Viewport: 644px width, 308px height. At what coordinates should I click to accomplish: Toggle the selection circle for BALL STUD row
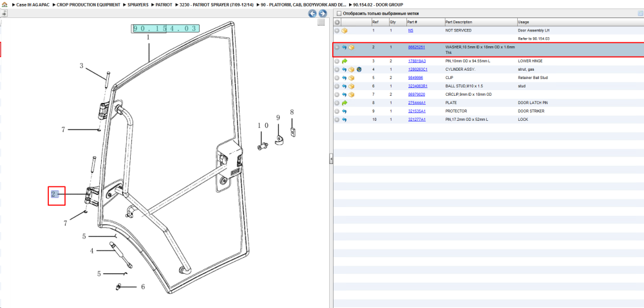coord(337,87)
